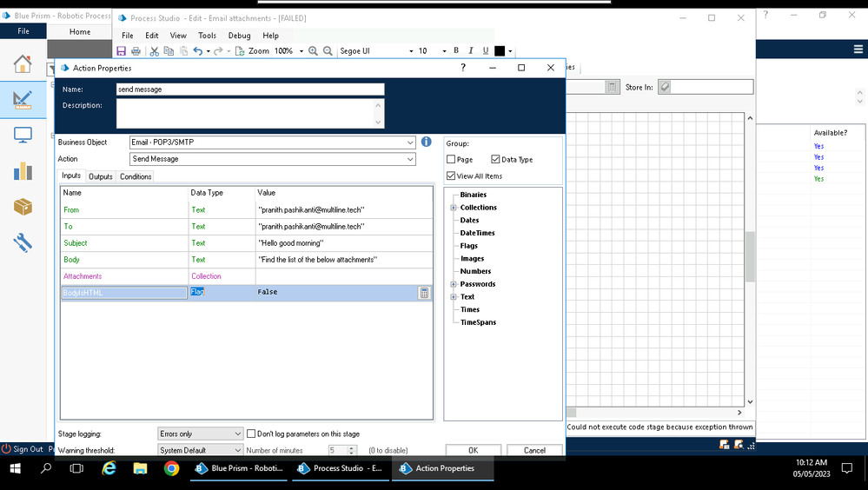Viewport: 868px width, 490px height.
Task: Open the Business Object dropdown
Action: (x=410, y=142)
